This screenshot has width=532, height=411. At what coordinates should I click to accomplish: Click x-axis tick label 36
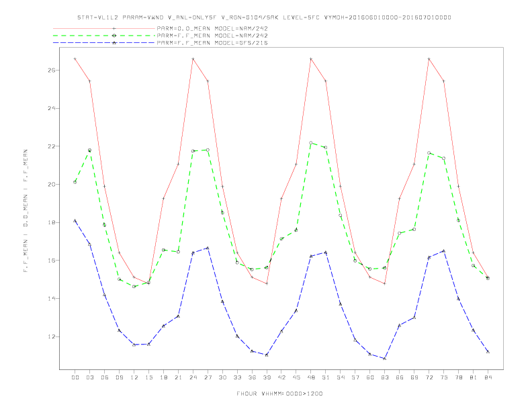tap(252, 377)
